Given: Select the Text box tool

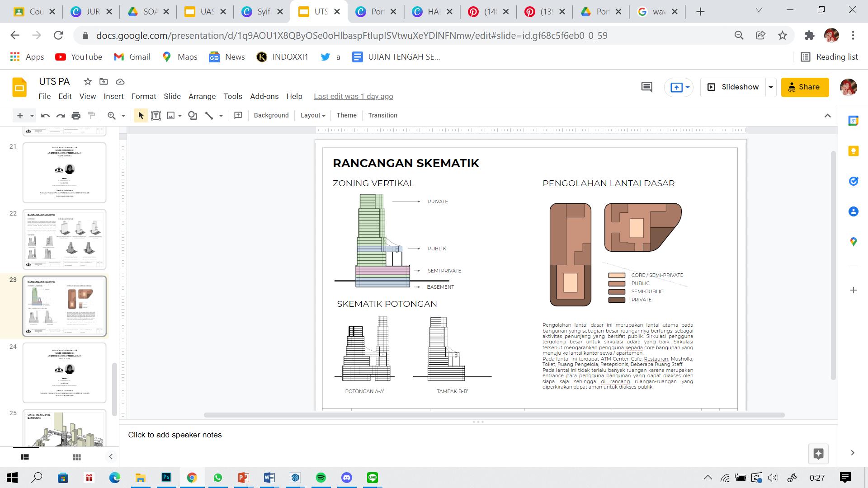Looking at the screenshot, I should pos(156,116).
